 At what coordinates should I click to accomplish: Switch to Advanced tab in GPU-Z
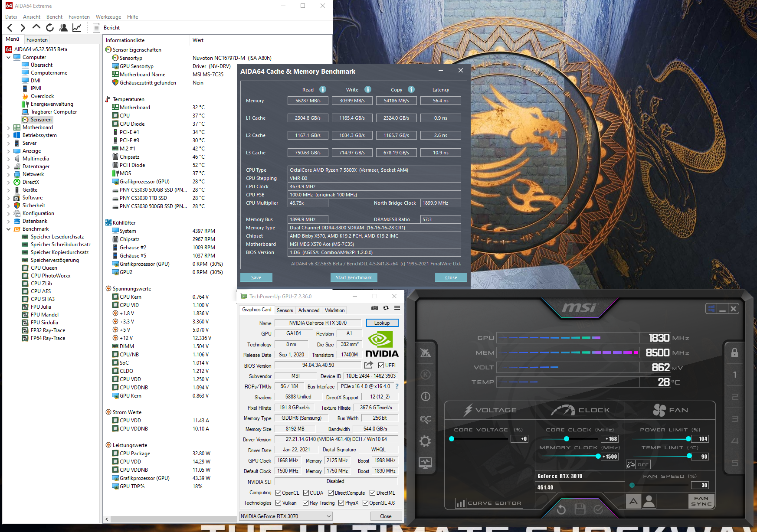(309, 310)
